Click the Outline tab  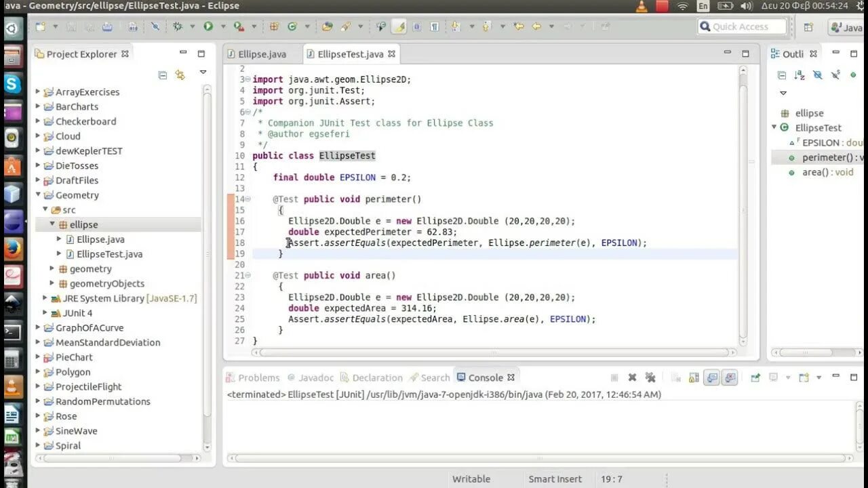tap(793, 54)
